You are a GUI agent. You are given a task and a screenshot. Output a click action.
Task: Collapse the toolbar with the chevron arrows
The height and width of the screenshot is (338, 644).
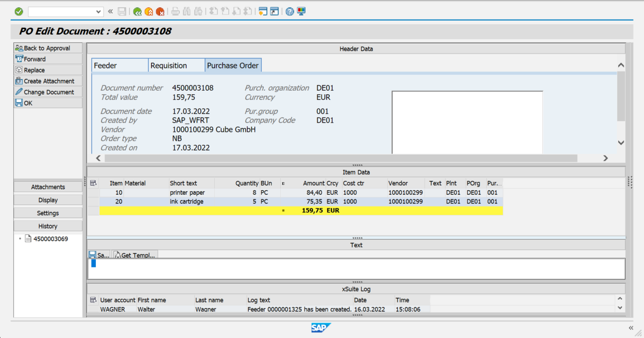(x=110, y=11)
